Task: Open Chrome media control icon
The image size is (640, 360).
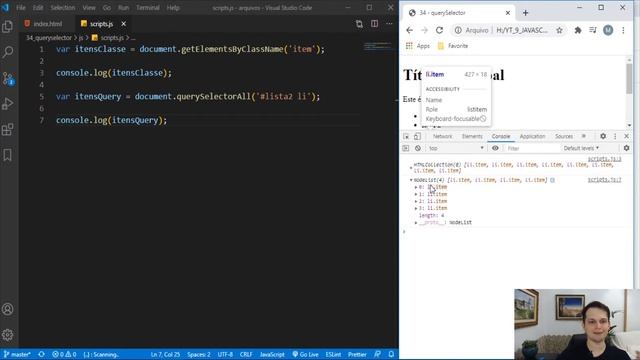Action: [x=593, y=30]
